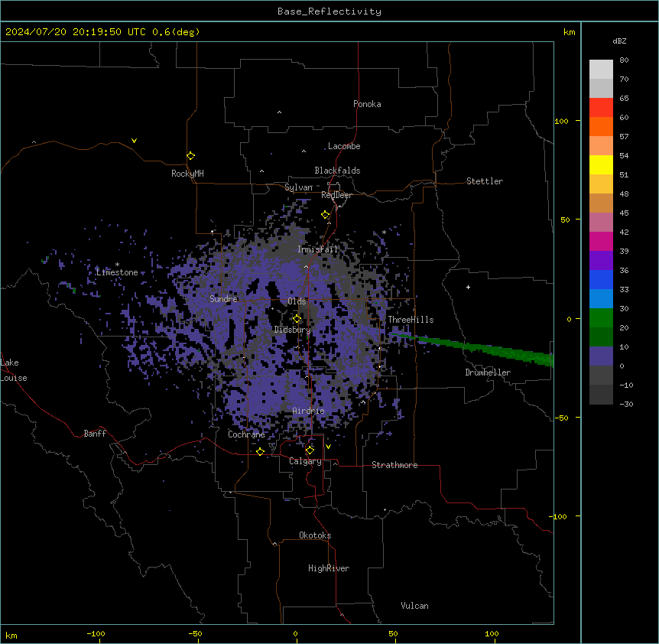The width and height of the screenshot is (659, 644).
Task: Click the yellow diamond marker near Cochrane
Action: click(x=260, y=451)
